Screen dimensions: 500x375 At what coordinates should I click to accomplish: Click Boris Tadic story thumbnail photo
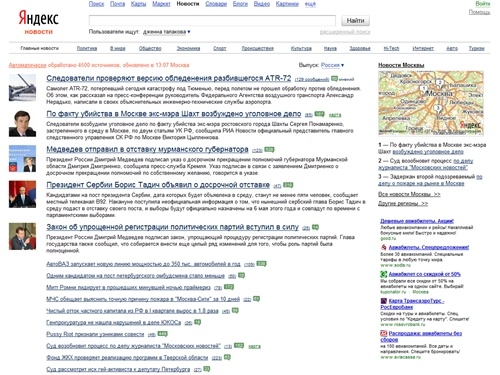(x=22, y=194)
